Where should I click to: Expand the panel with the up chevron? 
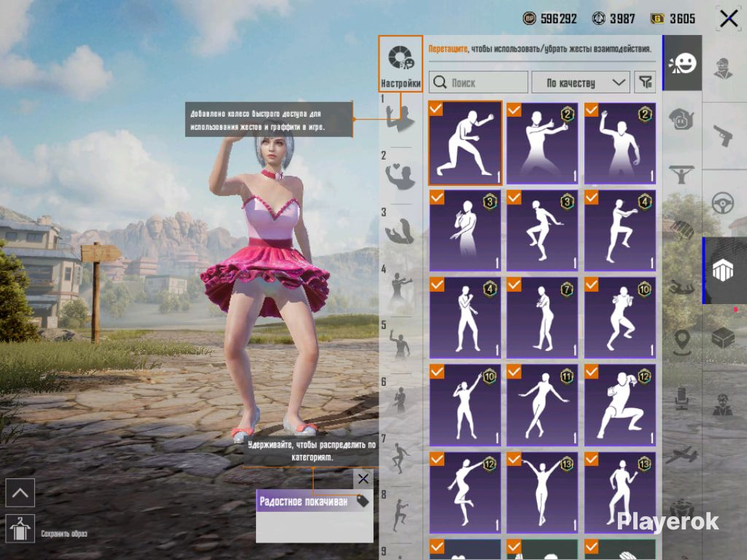click(x=20, y=493)
